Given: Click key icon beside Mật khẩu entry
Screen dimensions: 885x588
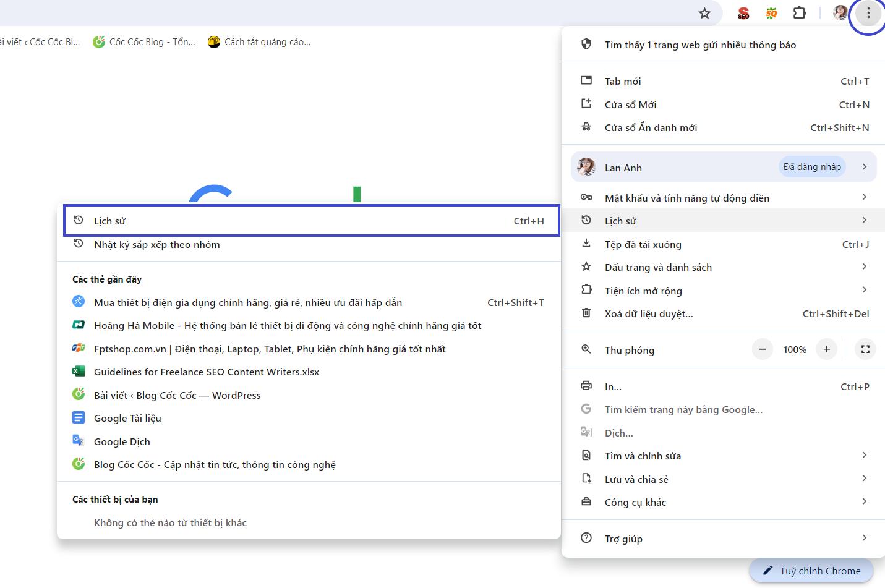Looking at the screenshot, I should click(x=586, y=197).
